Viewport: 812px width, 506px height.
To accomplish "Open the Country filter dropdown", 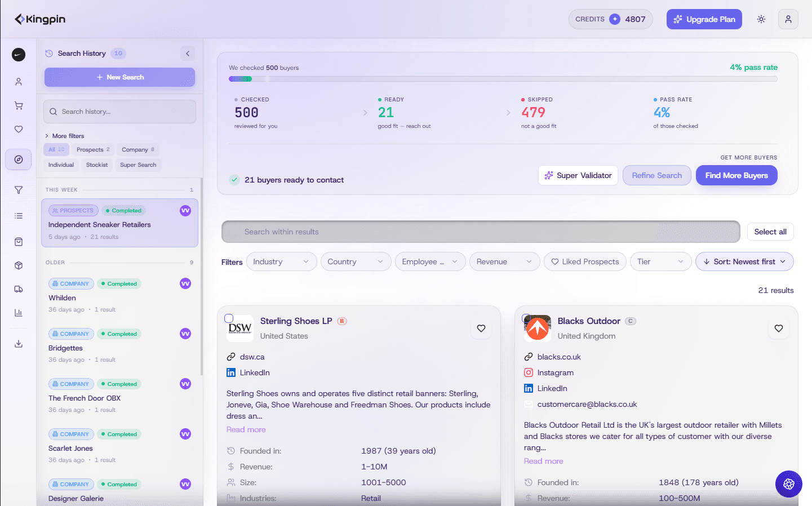I will pyautogui.click(x=356, y=261).
